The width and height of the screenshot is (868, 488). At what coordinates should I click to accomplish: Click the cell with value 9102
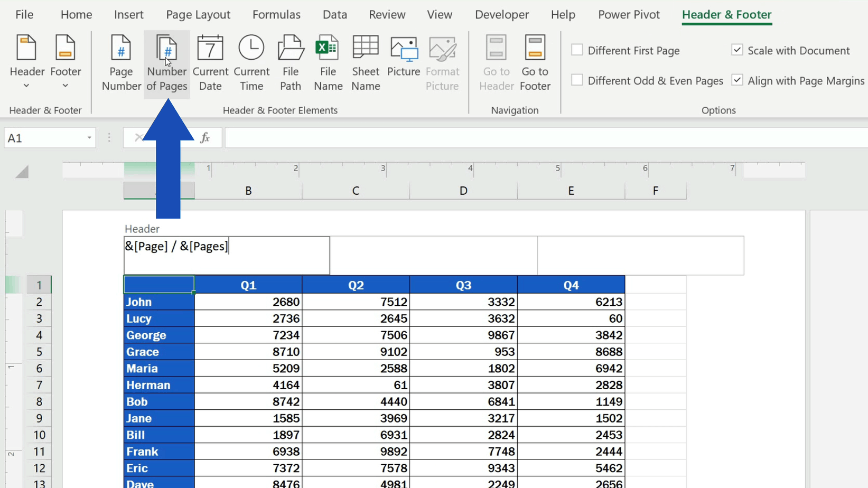tap(356, 352)
